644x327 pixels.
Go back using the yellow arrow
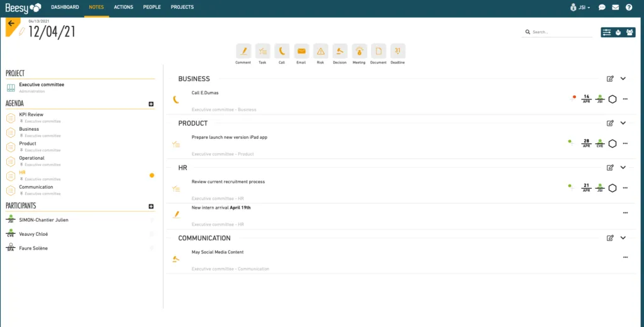[x=11, y=24]
